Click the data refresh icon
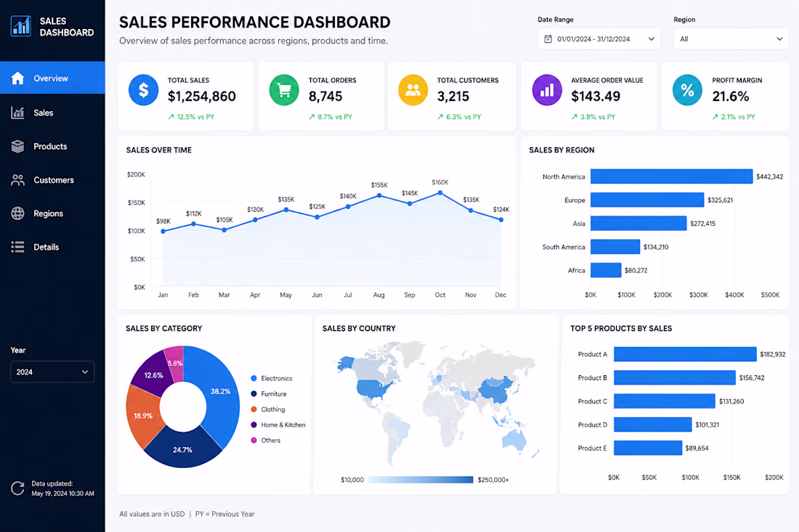Screen dimensions: 799x532 [x=18, y=488]
